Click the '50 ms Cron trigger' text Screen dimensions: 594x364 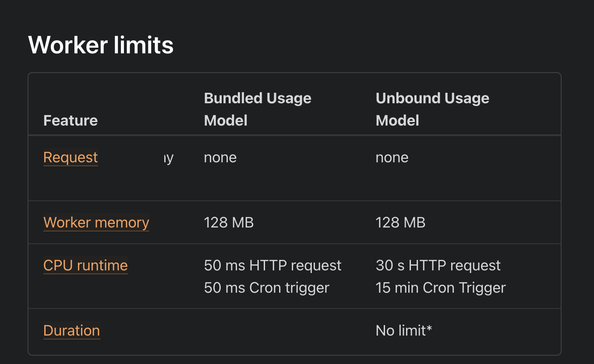266,288
